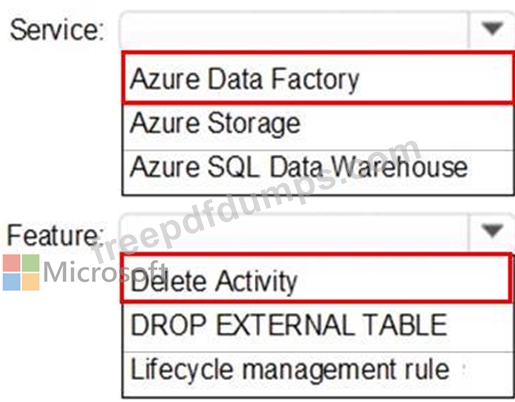Click the Microsoft wordmark text
The width and height of the screenshot is (515, 402).
pos(105,272)
